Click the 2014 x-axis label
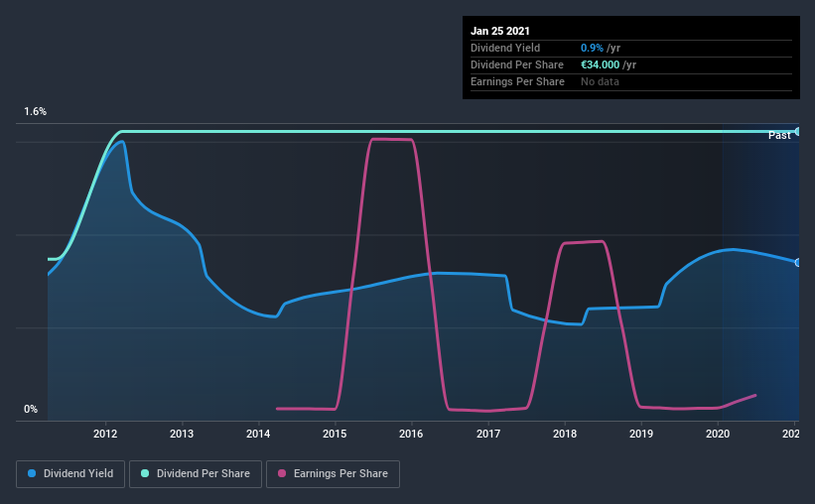 pyautogui.click(x=258, y=434)
